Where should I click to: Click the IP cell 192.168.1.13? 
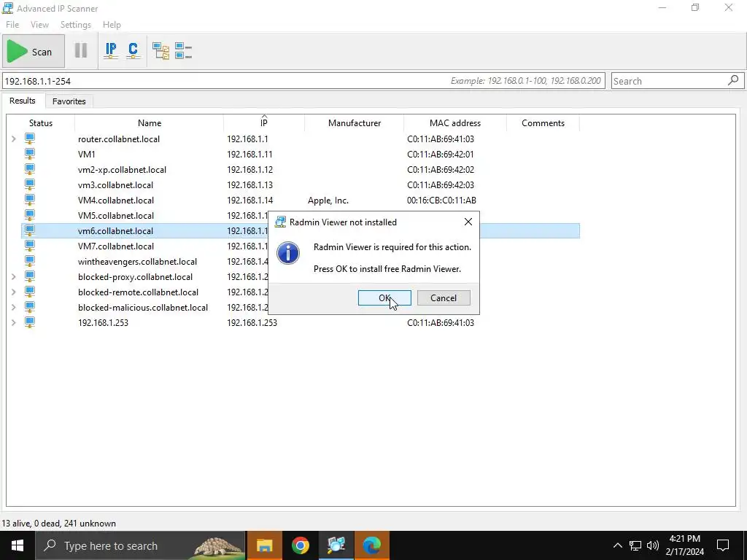pos(250,184)
